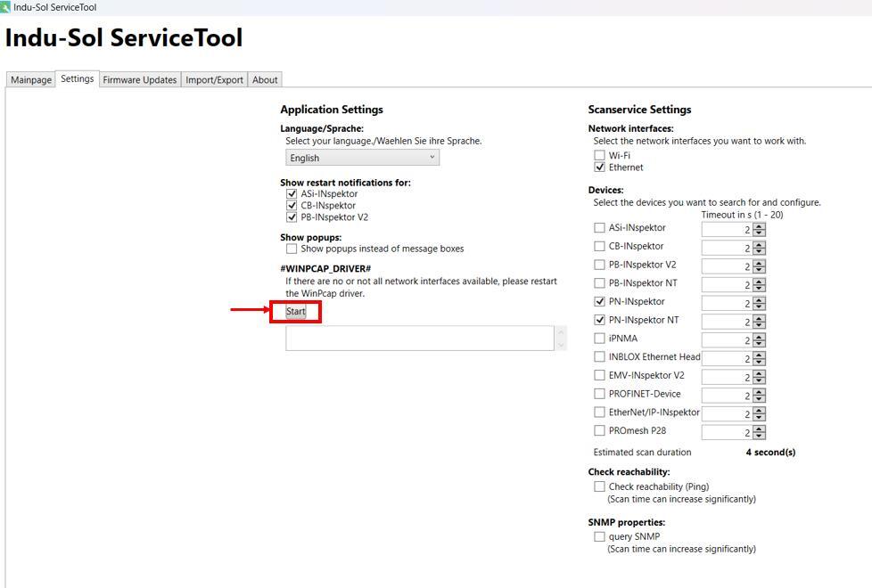Switch to the Mainpage tab
Viewport: 872px width, 588px height.
coord(31,79)
